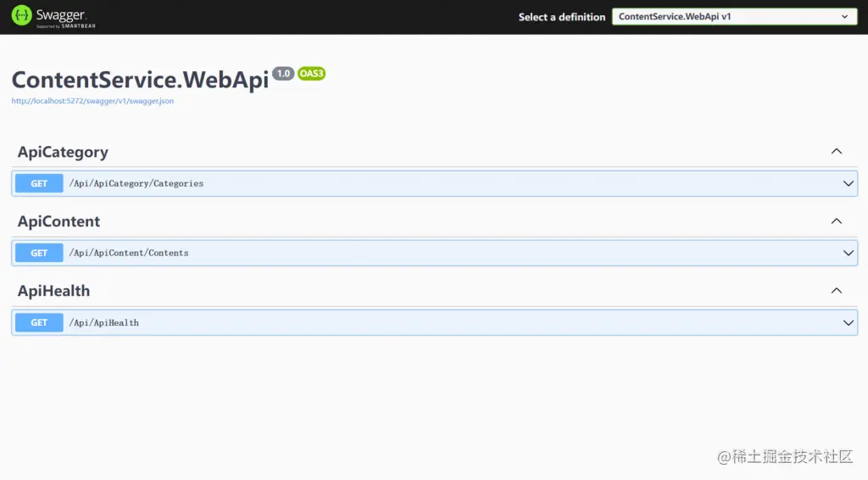Click the 1.0 version badge

tap(283, 74)
